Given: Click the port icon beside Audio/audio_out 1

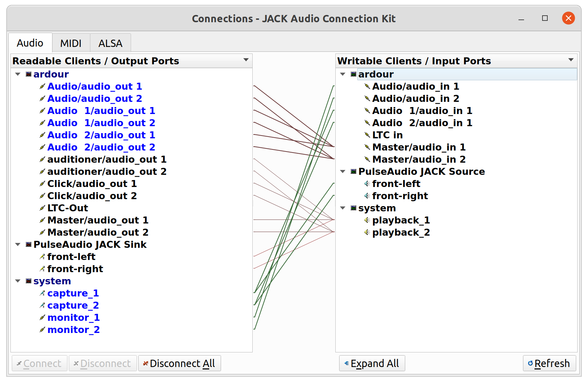Looking at the screenshot, I should (42, 86).
